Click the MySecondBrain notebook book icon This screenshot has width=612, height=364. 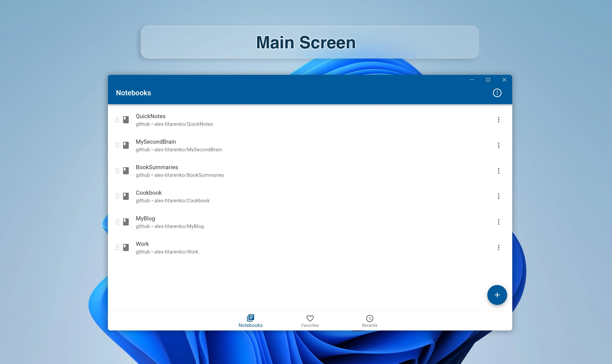coord(126,145)
